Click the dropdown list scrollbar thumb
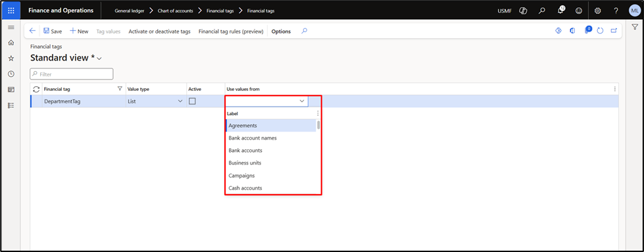Image resolution: width=644 pixels, height=252 pixels. coord(318,125)
